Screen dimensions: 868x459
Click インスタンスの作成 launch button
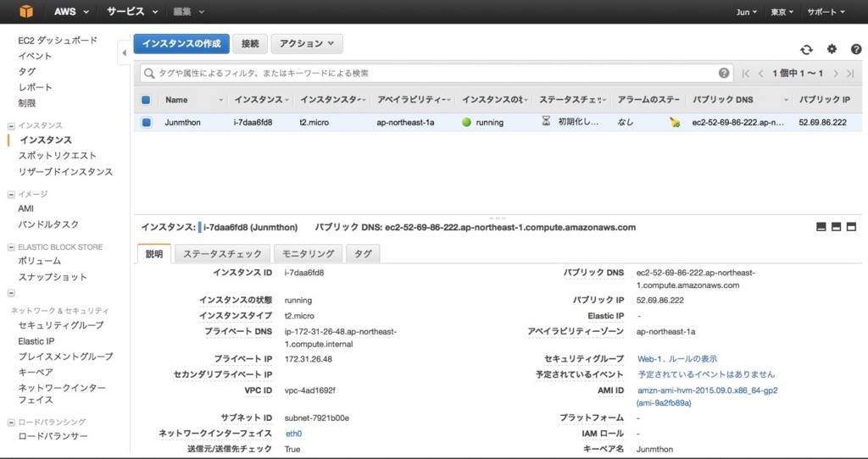click(181, 44)
